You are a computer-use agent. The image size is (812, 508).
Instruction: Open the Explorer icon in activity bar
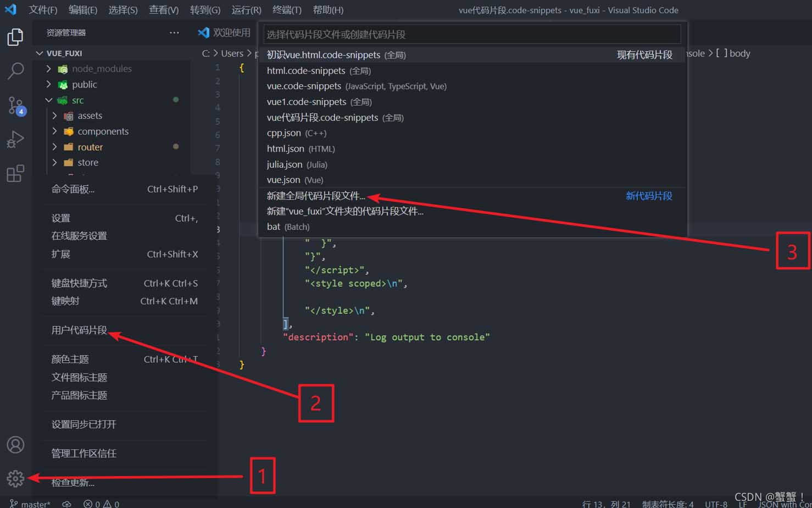pyautogui.click(x=15, y=37)
